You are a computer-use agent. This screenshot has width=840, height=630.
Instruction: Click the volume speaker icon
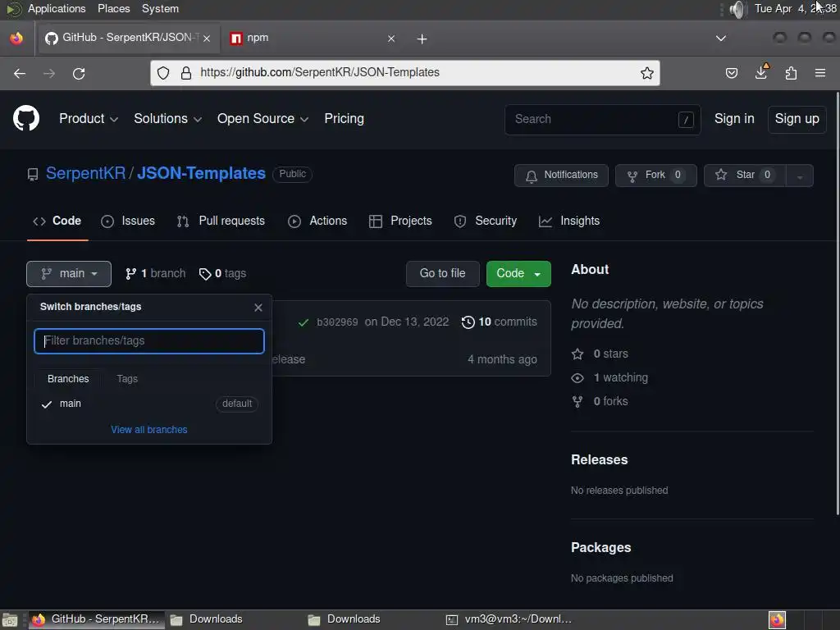click(737, 9)
